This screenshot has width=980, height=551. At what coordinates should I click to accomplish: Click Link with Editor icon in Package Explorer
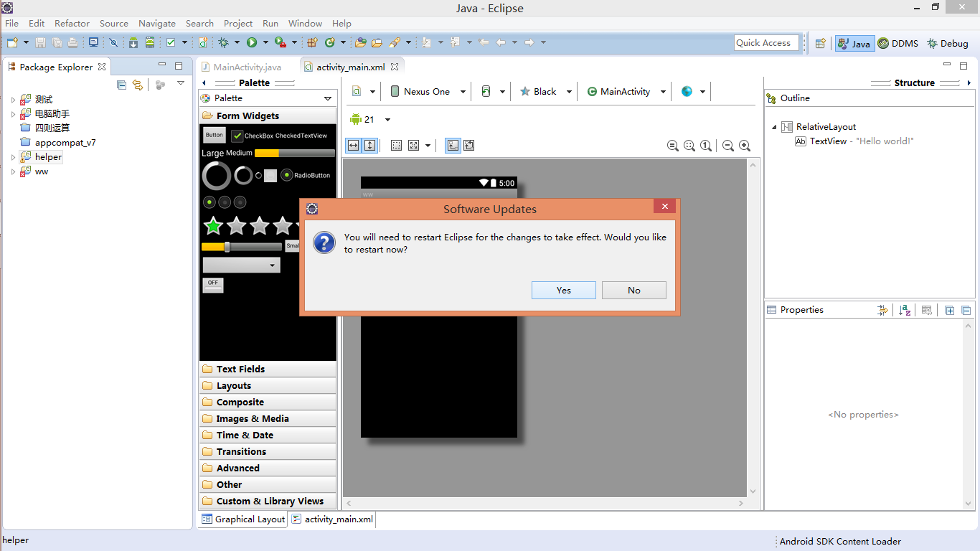tap(138, 85)
